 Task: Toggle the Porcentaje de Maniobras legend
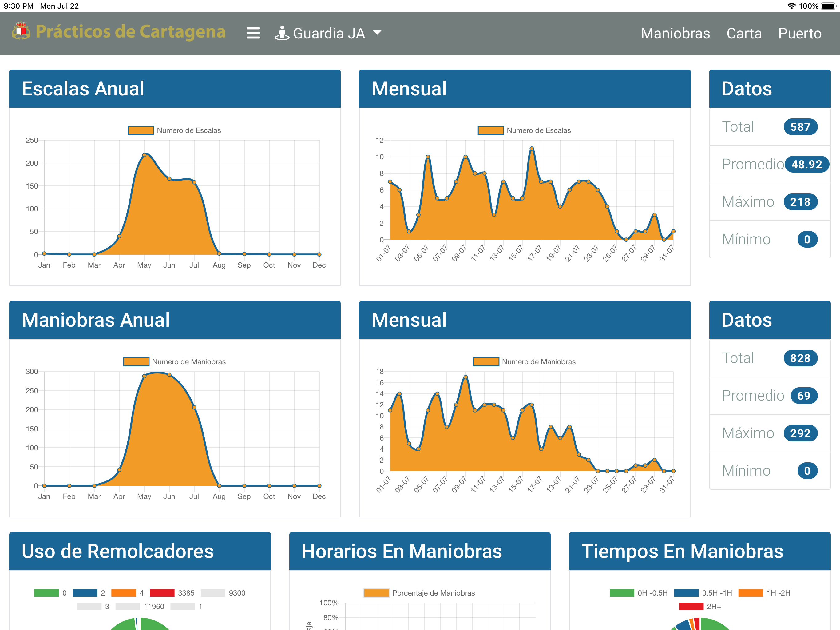pyautogui.click(x=419, y=593)
